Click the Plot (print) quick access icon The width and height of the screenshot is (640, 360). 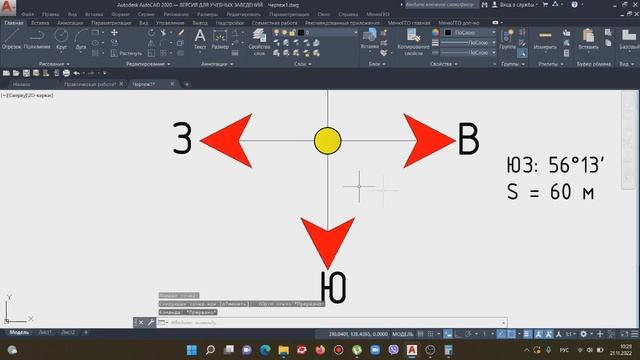[x=66, y=73]
